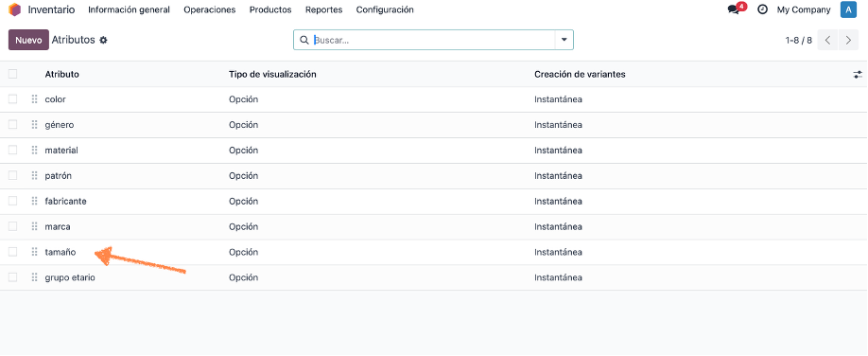Sort by Tipo de visualización header
The image size is (868, 356).
tap(272, 74)
